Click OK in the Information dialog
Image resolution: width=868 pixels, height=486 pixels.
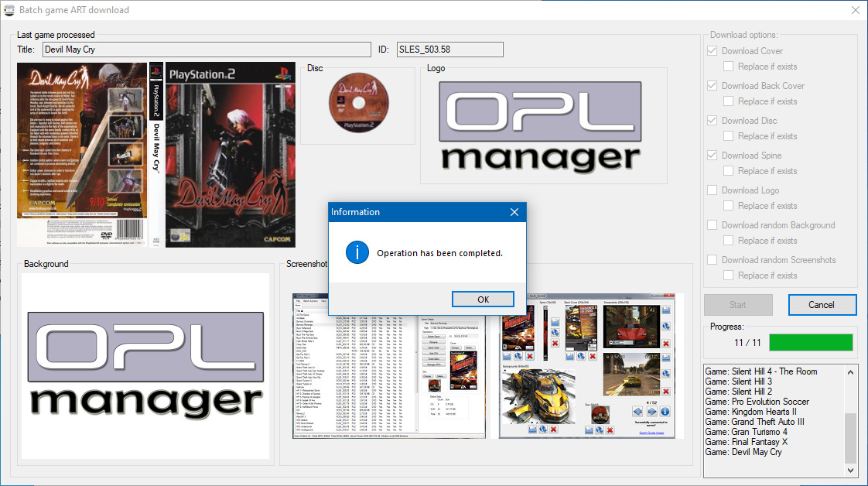click(x=483, y=299)
